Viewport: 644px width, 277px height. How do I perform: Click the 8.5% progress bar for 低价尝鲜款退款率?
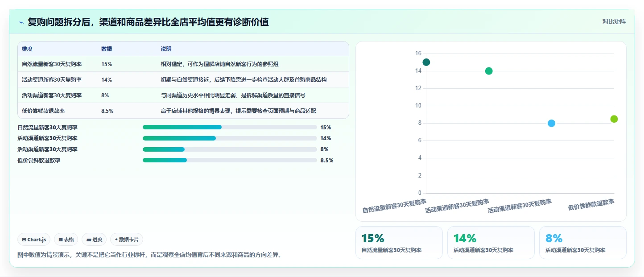click(230, 160)
